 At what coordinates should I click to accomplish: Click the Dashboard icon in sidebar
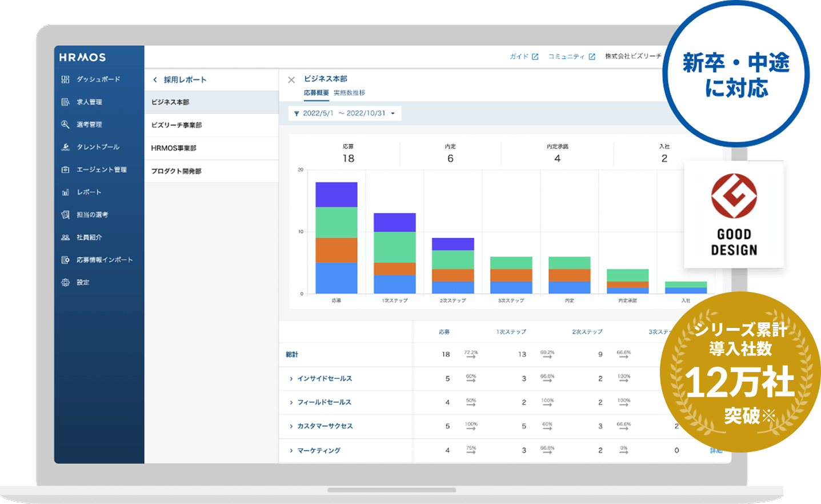click(65, 79)
